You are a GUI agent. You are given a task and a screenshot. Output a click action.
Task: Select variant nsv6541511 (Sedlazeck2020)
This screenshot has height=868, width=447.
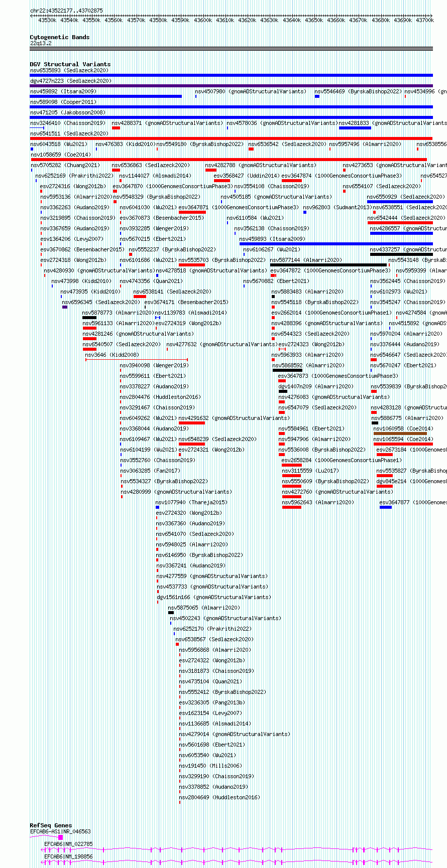pos(69,133)
